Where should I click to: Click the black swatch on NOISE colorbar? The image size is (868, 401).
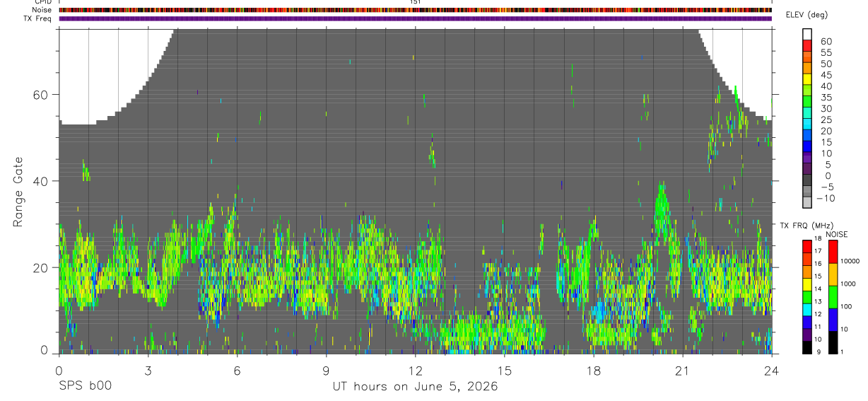point(833,342)
